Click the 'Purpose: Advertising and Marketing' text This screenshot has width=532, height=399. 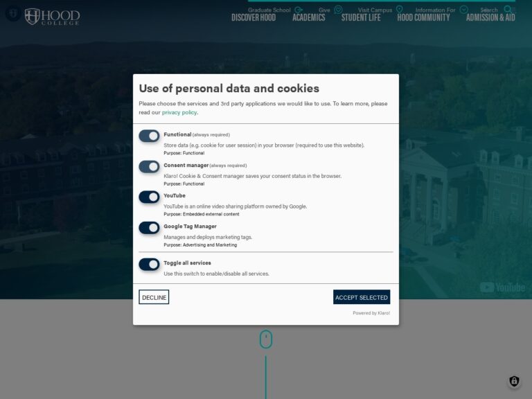[200, 245]
